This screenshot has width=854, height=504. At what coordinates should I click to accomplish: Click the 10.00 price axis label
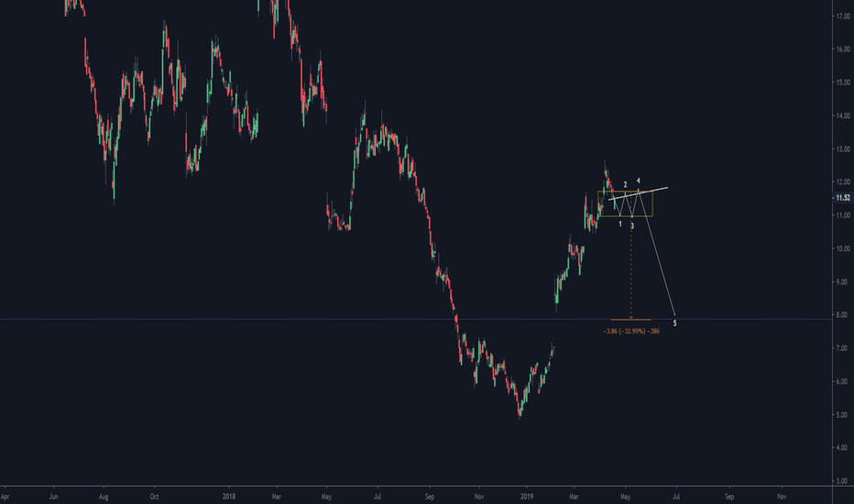843,248
